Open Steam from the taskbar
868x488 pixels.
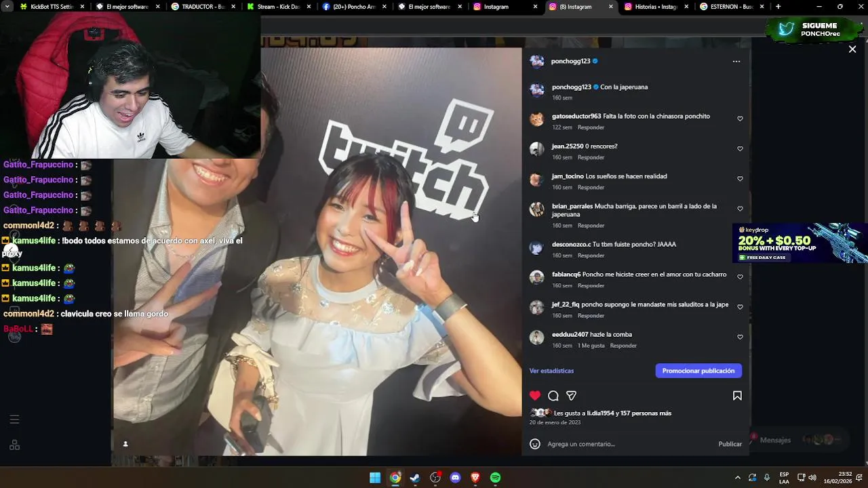(x=415, y=478)
